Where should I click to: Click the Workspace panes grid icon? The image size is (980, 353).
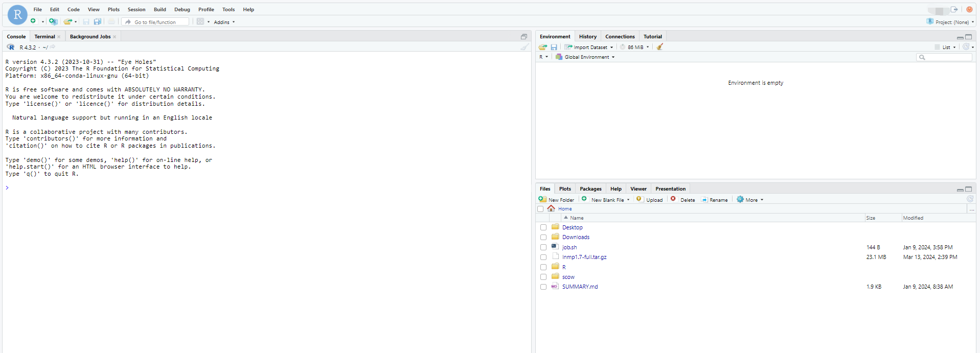tap(200, 21)
